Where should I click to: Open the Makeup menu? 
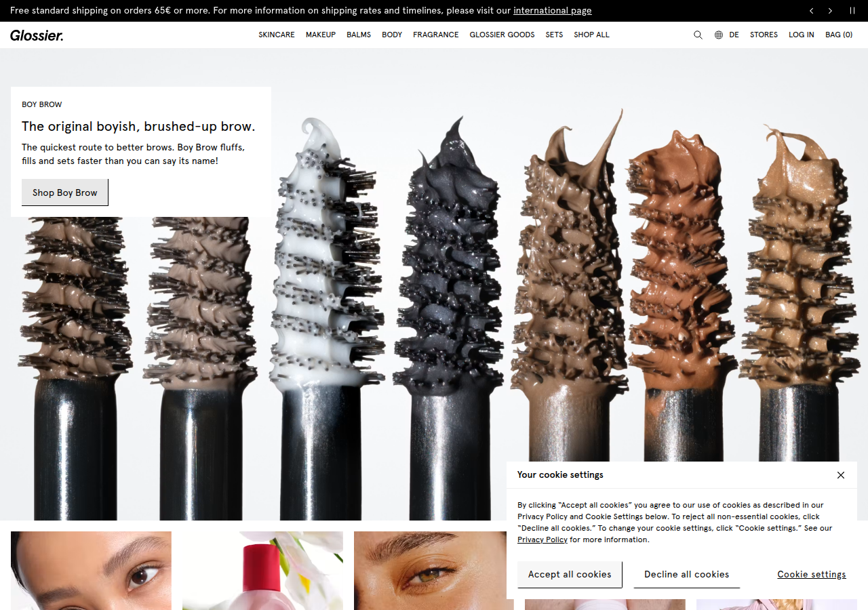(x=321, y=35)
